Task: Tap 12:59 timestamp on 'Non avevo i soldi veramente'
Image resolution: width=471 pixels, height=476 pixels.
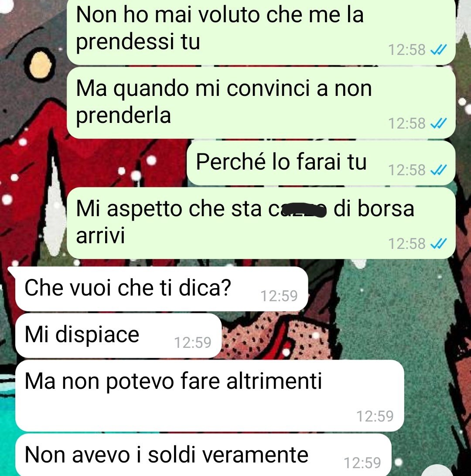Action: tap(362, 463)
